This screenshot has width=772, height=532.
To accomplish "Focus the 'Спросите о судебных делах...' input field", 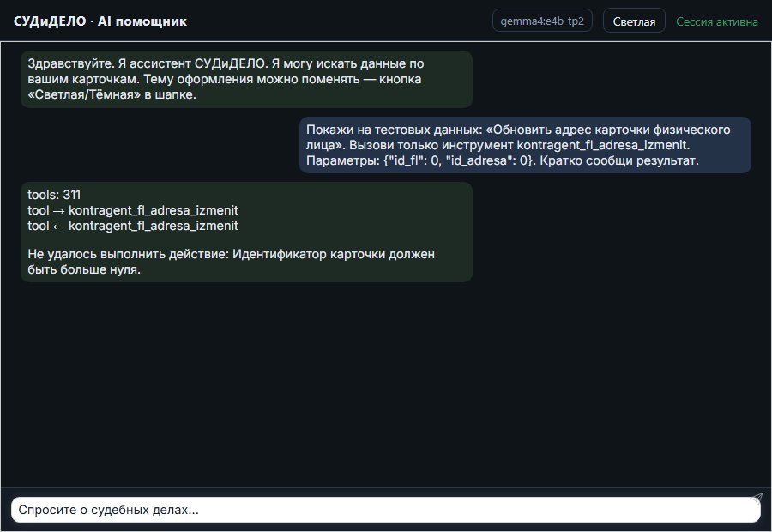I will coord(385,510).
